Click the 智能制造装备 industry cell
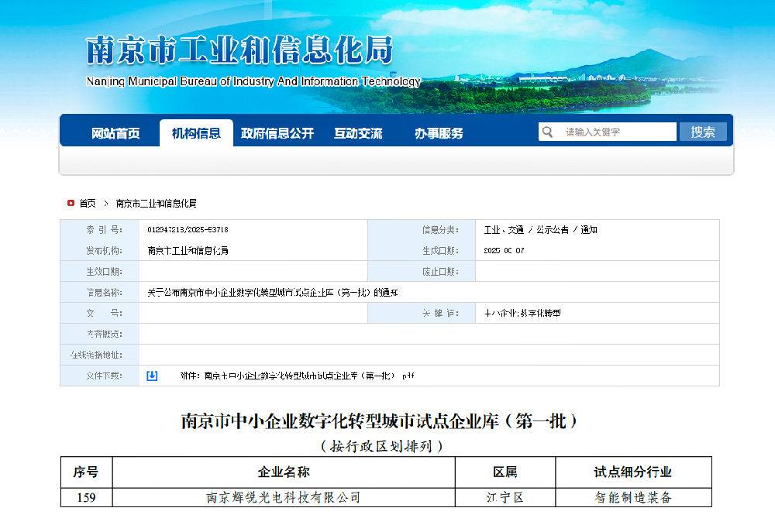 click(633, 497)
